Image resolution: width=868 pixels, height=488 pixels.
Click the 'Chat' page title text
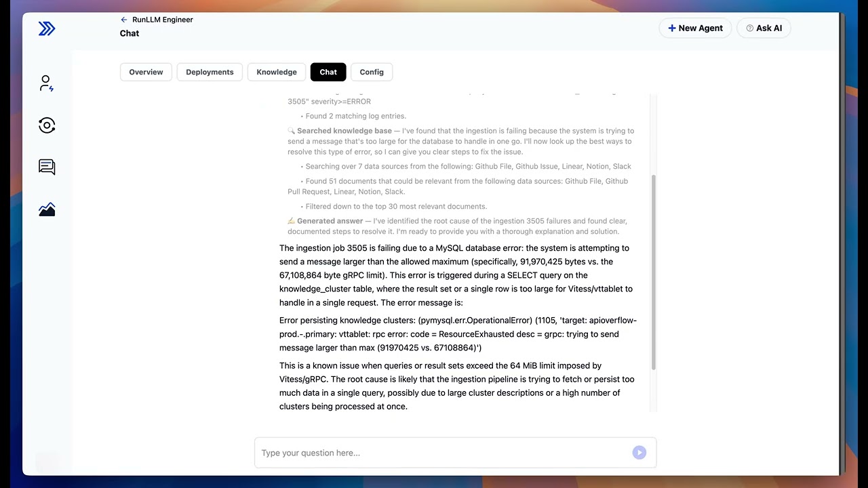130,33
